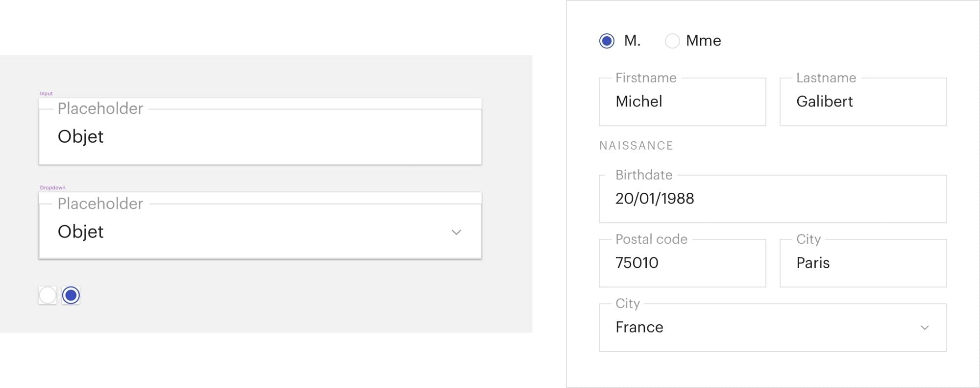Click the Input component field with Objet
Image resolution: width=980 pixels, height=388 pixels.
pyautogui.click(x=260, y=131)
